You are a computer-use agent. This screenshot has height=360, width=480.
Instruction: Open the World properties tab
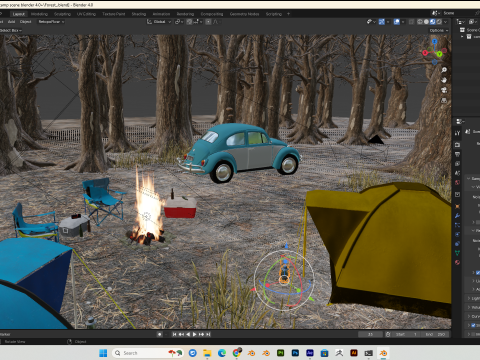pyautogui.click(x=457, y=182)
